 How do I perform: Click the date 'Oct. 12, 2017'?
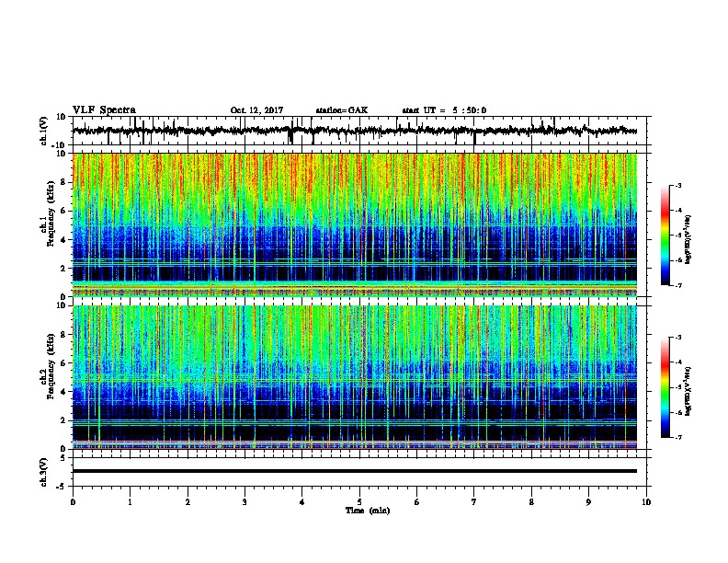click(256, 110)
